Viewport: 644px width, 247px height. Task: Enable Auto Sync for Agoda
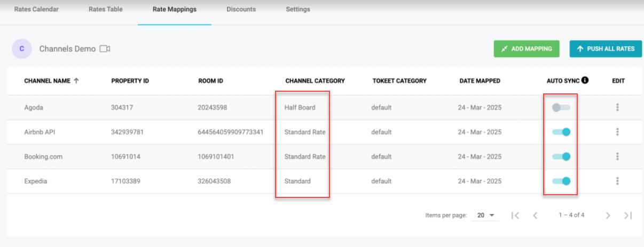tap(561, 107)
